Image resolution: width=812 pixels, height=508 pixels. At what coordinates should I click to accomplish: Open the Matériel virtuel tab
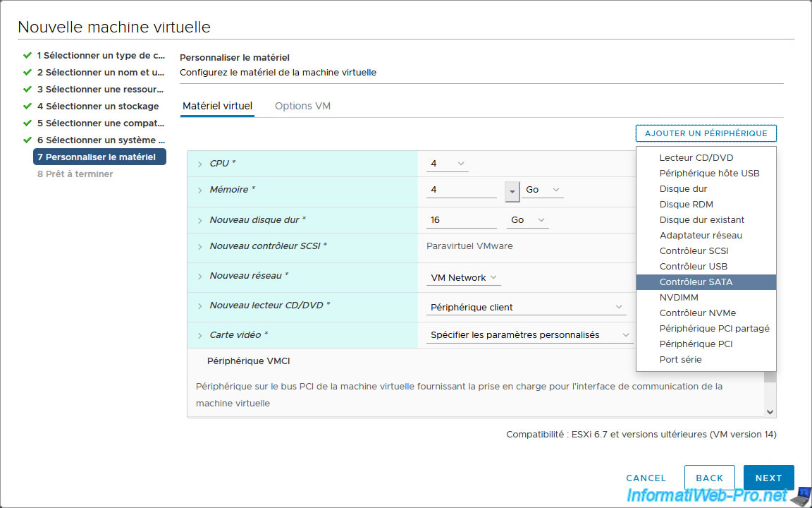tap(217, 106)
